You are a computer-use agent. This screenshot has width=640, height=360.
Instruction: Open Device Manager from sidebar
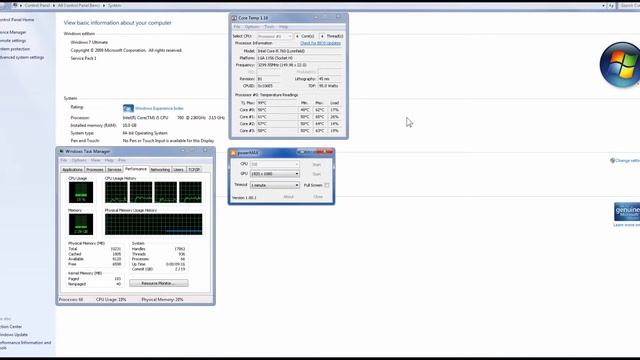[13, 32]
